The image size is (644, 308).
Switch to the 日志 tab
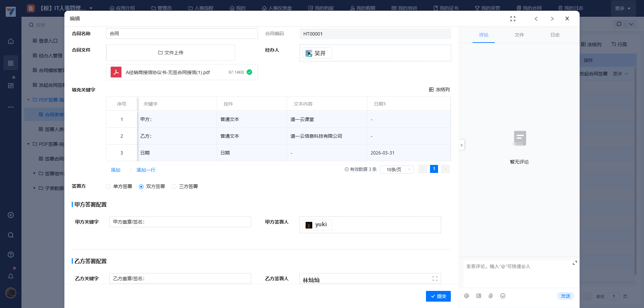point(555,35)
